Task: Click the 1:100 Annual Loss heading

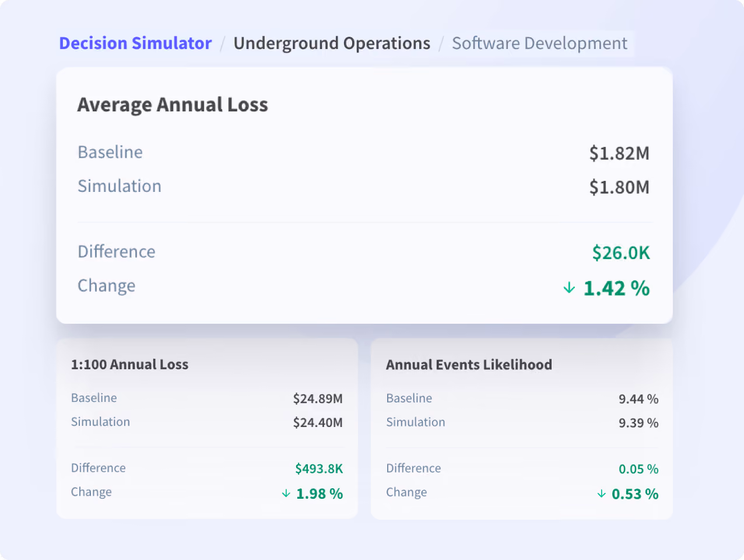Action: point(129,365)
